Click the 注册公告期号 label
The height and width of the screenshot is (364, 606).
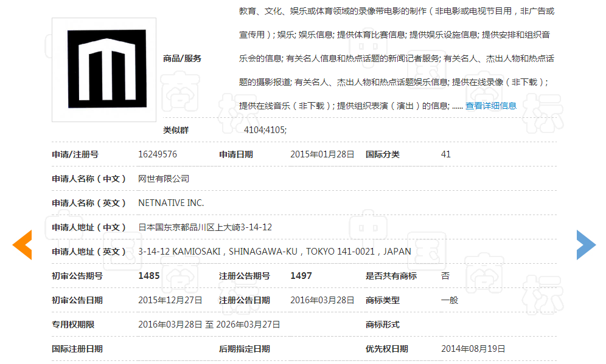pos(245,276)
